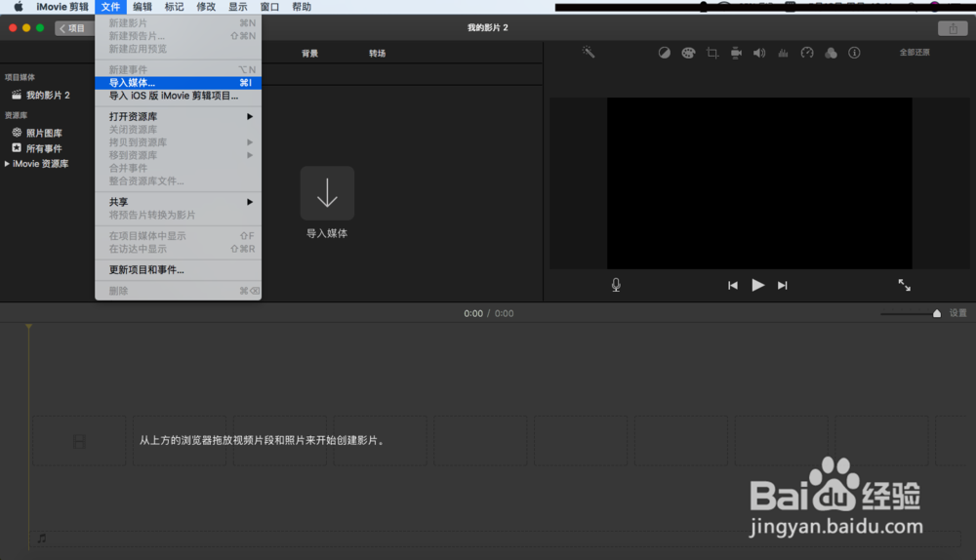
Task: Open the speed adjustment tool
Action: point(807,53)
